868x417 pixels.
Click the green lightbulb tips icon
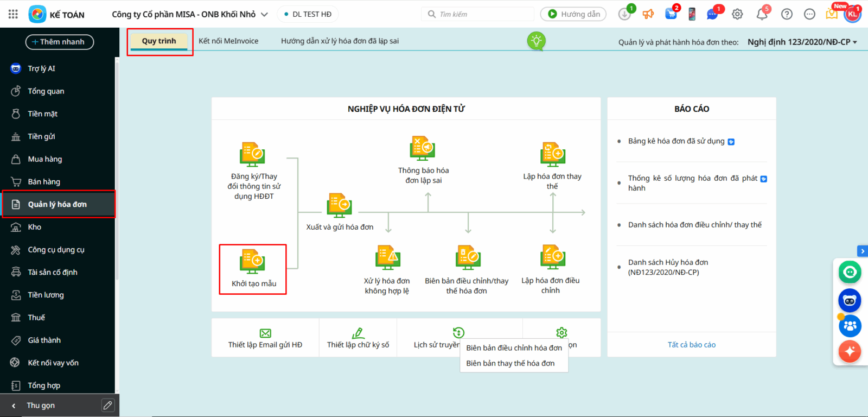[x=536, y=41]
